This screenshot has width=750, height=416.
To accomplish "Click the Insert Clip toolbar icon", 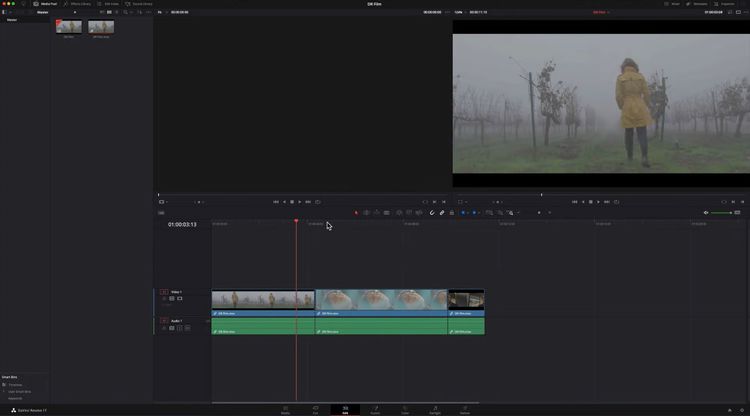I will click(399, 213).
